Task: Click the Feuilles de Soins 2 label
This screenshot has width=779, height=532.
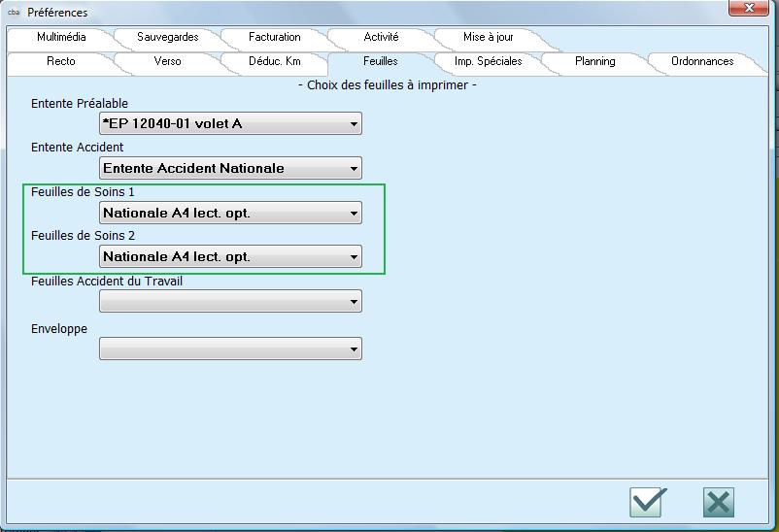Action: click(83, 236)
